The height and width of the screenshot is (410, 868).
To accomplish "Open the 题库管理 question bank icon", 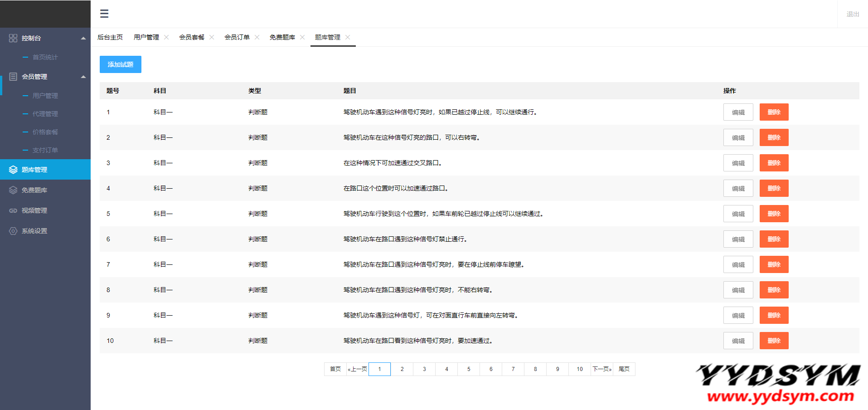I will tap(13, 169).
